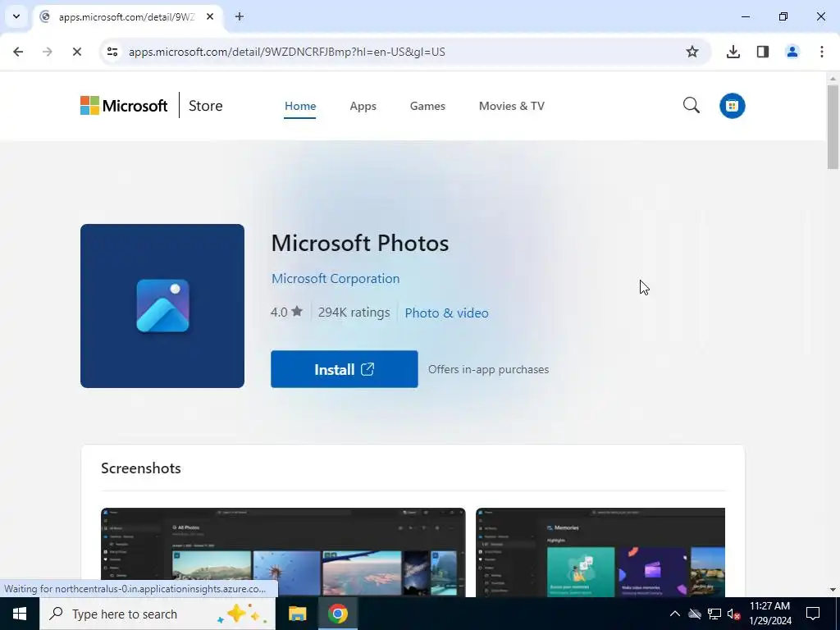This screenshot has width=840, height=630.
Task: Click the Windows taskbar search box
Action: pos(157,614)
